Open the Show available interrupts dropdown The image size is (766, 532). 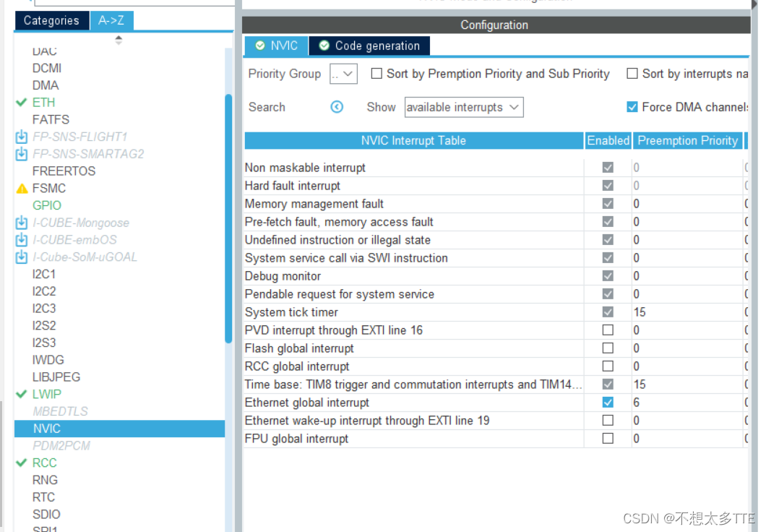click(x=463, y=106)
